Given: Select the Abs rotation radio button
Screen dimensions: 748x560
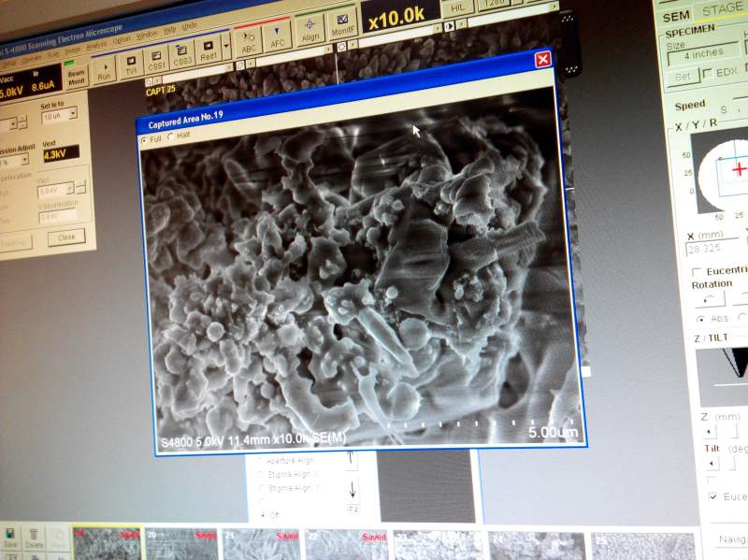Looking at the screenshot, I should 699,319.
